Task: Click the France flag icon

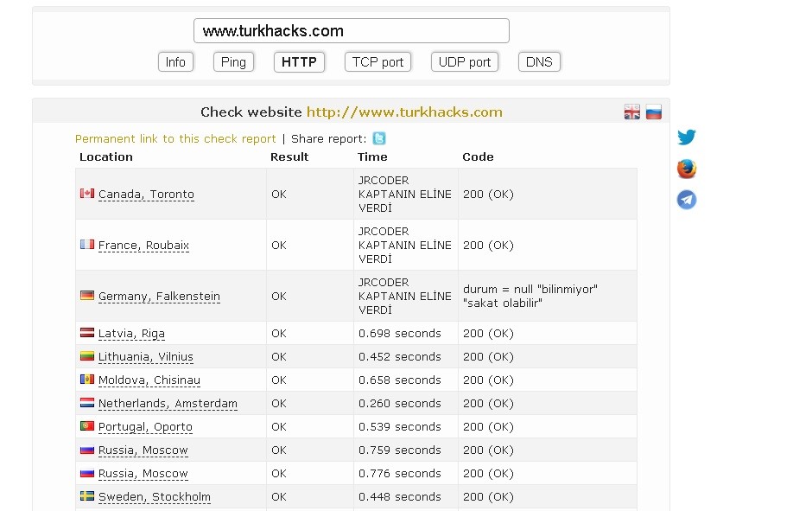Action: coord(87,244)
